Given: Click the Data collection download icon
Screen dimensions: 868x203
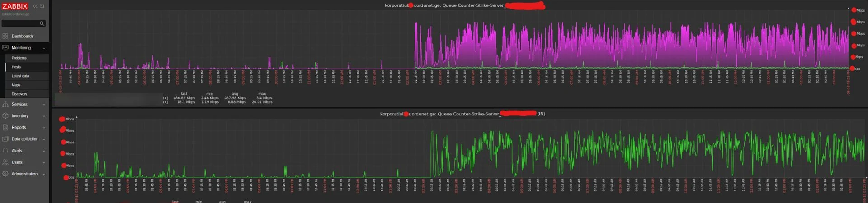Looking at the screenshot, I should [5, 139].
